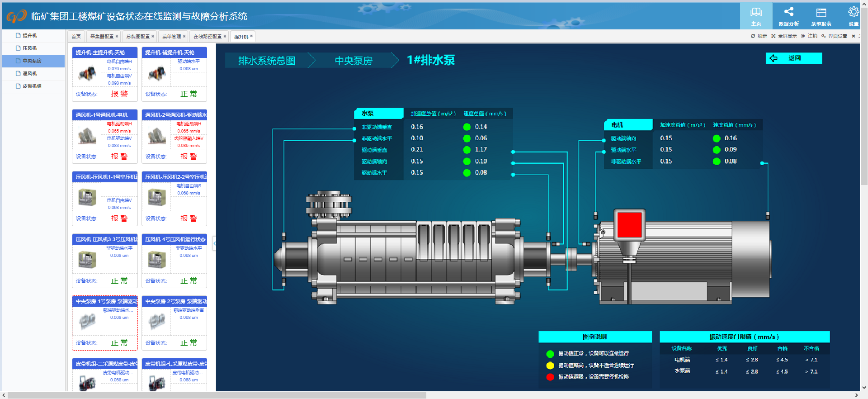Click the page icon beside 通风机 in sidebar
Viewport: 868px width, 399px height.
click(x=18, y=73)
